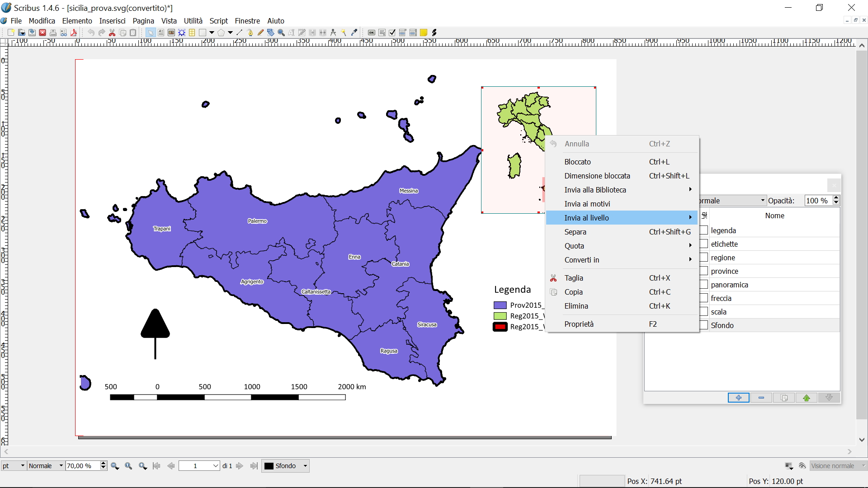Screen dimensions: 868x488
Task: Select the Insert Table tool
Action: pos(192,33)
